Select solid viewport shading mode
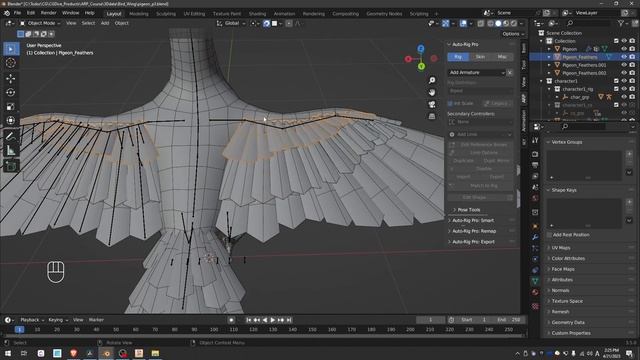The height and width of the screenshot is (360, 640). 498,23
